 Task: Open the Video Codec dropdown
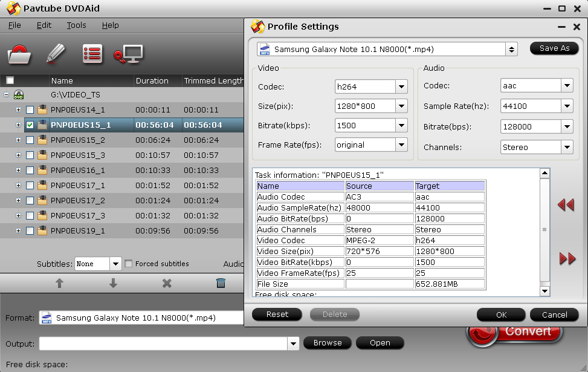pyautogui.click(x=401, y=86)
